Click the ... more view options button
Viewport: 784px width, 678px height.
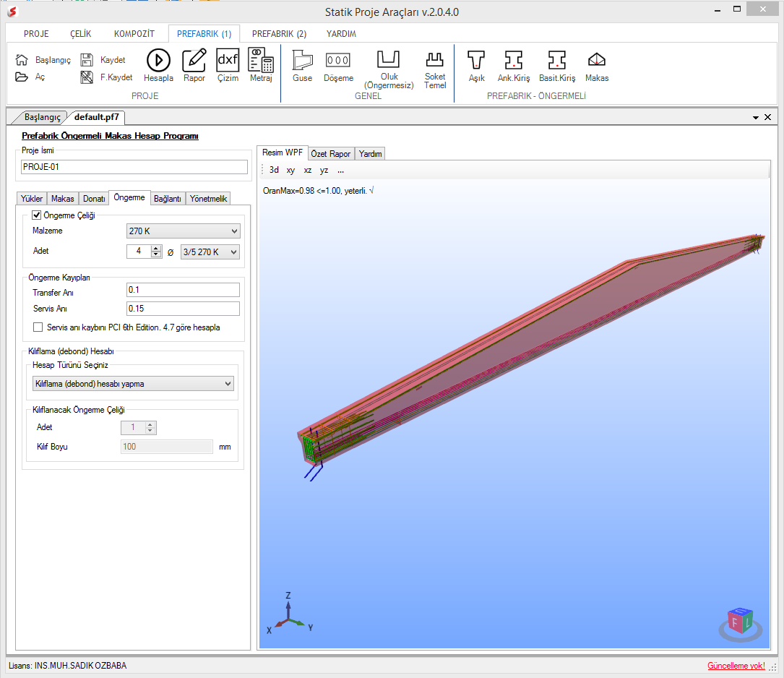point(340,170)
